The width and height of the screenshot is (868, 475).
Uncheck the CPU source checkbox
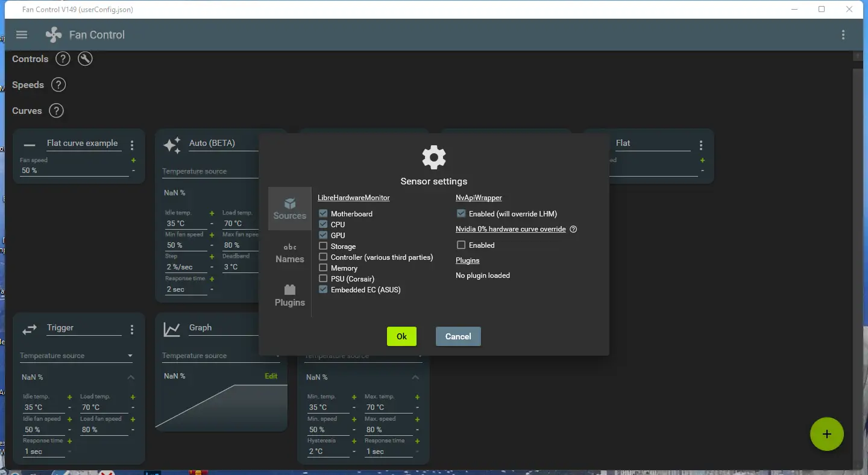coord(323,224)
